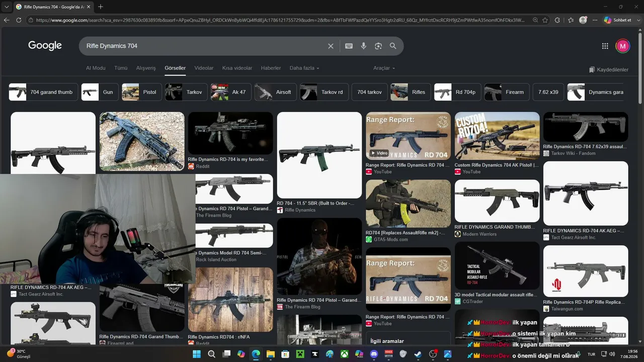The height and width of the screenshot is (362, 644).
Task: Open Microsoft Store from the taskbar
Action: [x=285, y=354]
